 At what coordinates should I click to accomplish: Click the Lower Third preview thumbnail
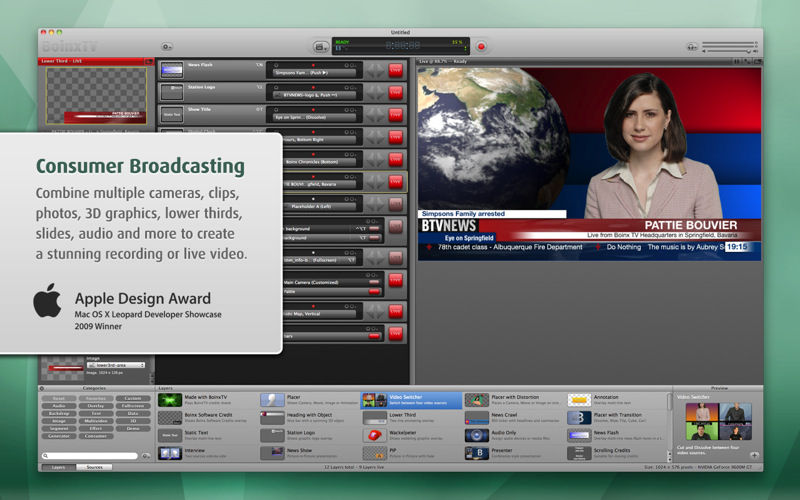(x=96, y=95)
